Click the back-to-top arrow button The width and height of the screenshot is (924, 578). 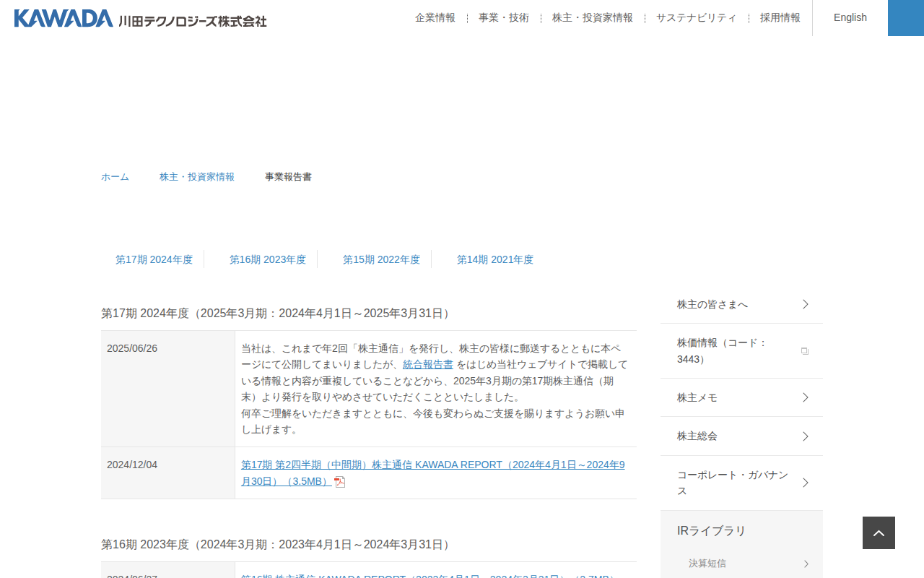(x=879, y=533)
